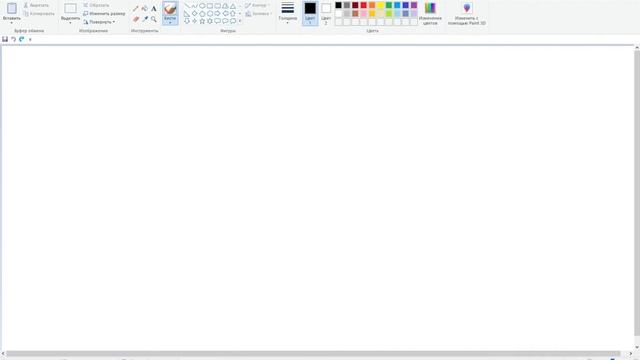Viewport: 640px width, 360px height.
Task: Choose the Cloud callout shape
Action: [x=233, y=21]
